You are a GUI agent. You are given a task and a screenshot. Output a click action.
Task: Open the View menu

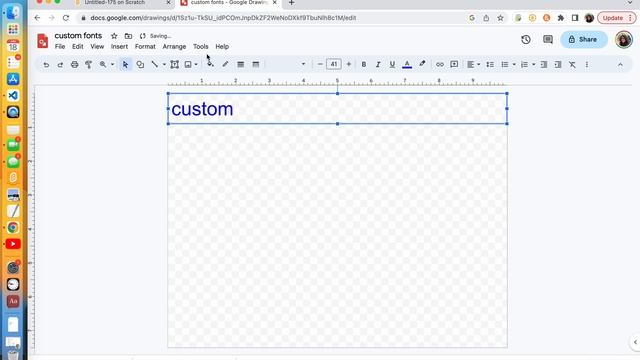[97, 47]
